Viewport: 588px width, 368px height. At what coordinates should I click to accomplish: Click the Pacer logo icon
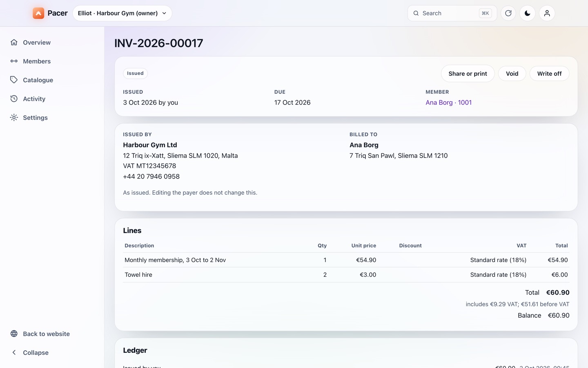click(x=38, y=13)
